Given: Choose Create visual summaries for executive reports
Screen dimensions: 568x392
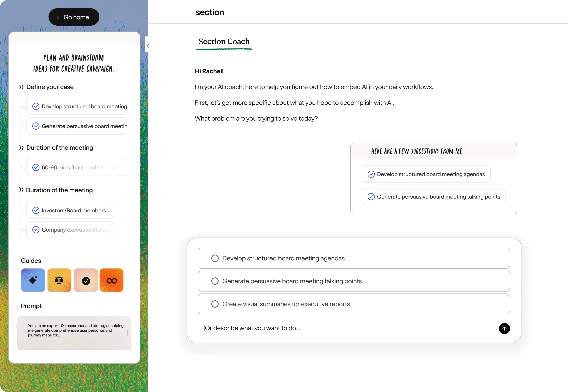Looking at the screenshot, I should coord(215,304).
